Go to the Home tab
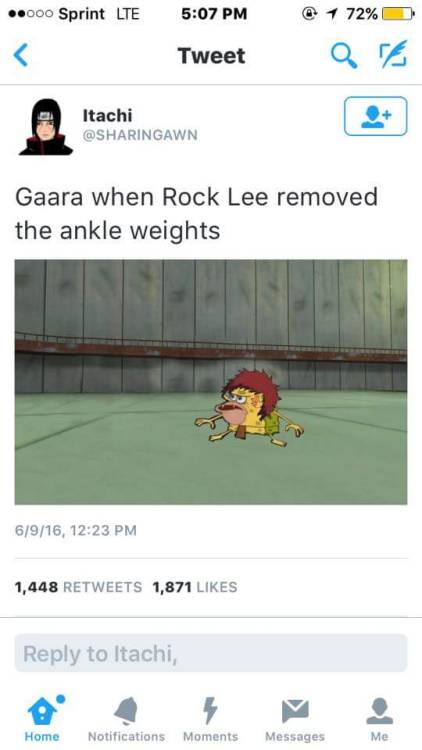The image size is (422, 750). pyautogui.click(x=42, y=719)
